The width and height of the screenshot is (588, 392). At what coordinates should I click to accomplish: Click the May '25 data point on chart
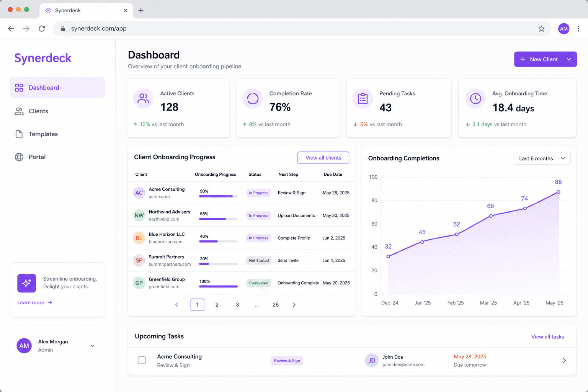click(559, 192)
